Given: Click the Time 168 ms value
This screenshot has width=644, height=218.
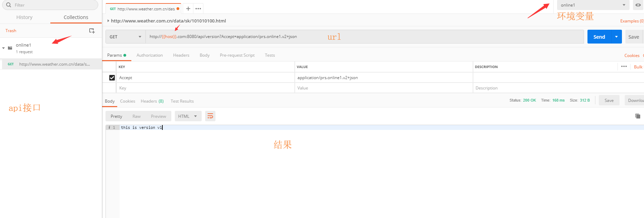Looking at the screenshot, I should pyautogui.click(x=558, y=100).
